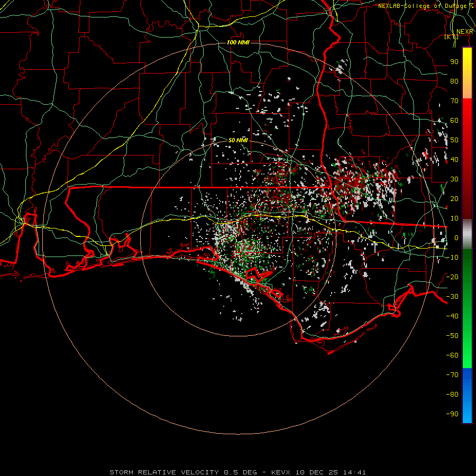This screenshot has width=476, height=476.
Task: Click the 0 value on velocity scale
Action: (x=456, y=237)
